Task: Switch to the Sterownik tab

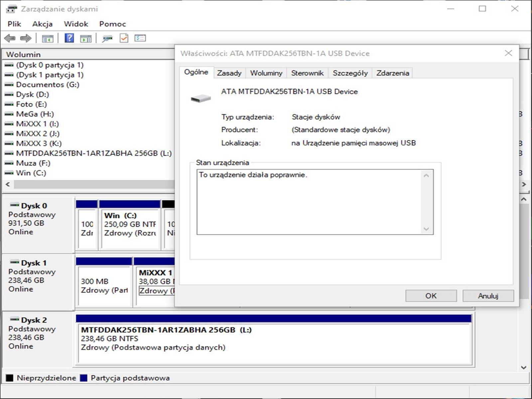Action: point(307,73)
